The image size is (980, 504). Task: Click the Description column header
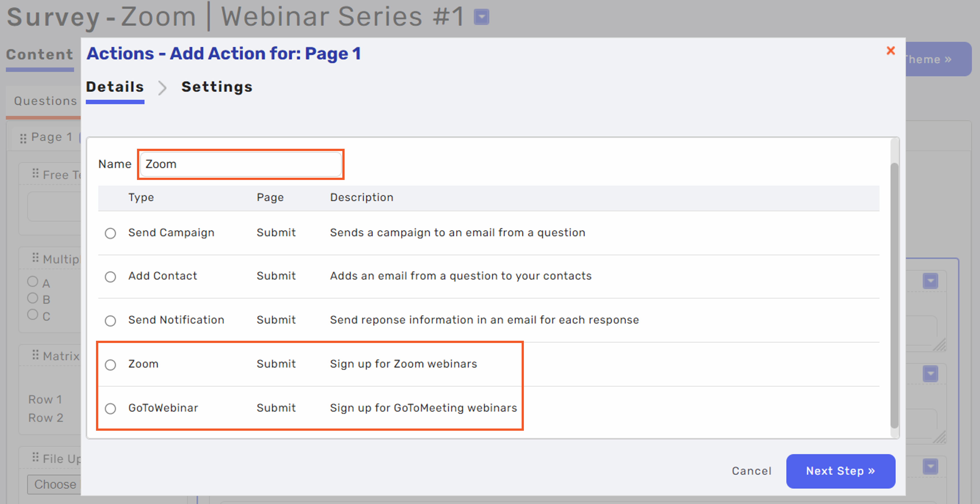tap(361, 197)
